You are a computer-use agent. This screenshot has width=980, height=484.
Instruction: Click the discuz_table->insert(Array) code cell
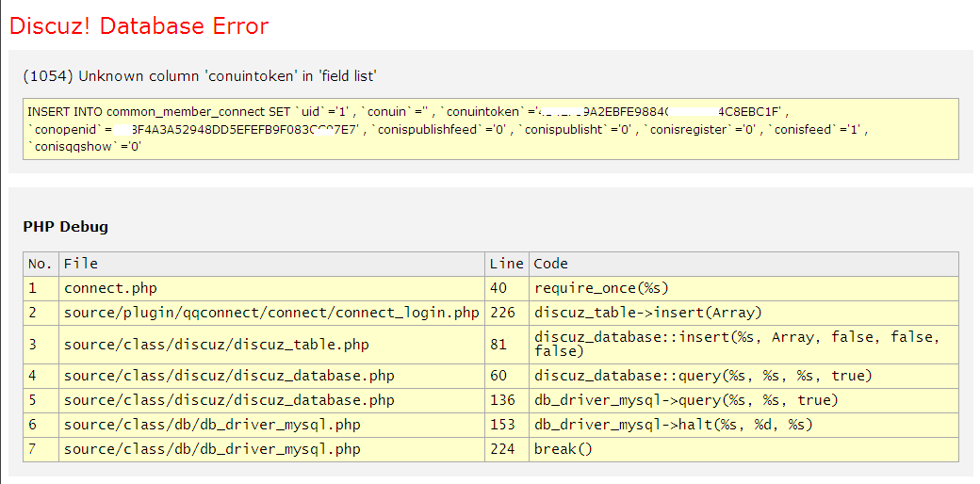[647, 313]
